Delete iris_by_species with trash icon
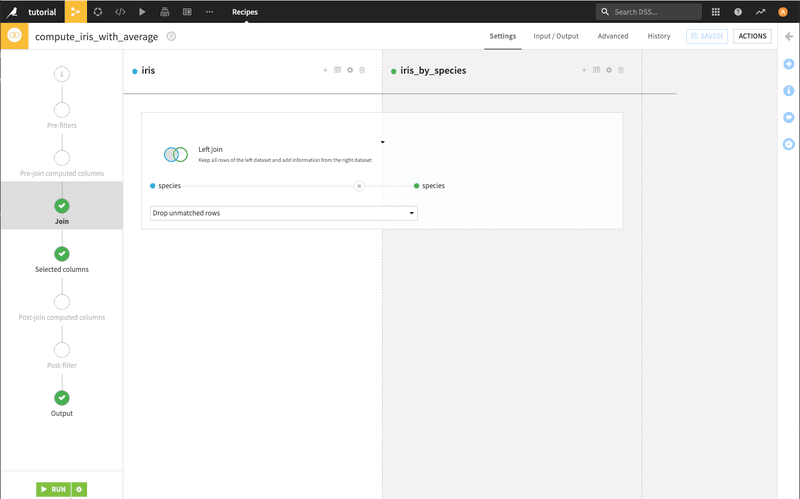This screenshot has height=499, width=800. pos(621,70)
